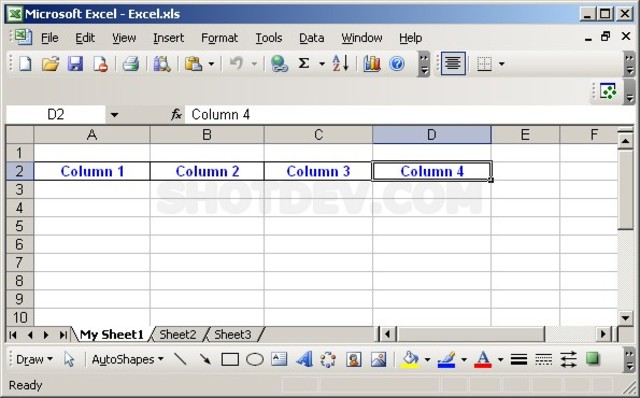
Task: Open the Dash Style icon
Action: click(x=544, y=359)
